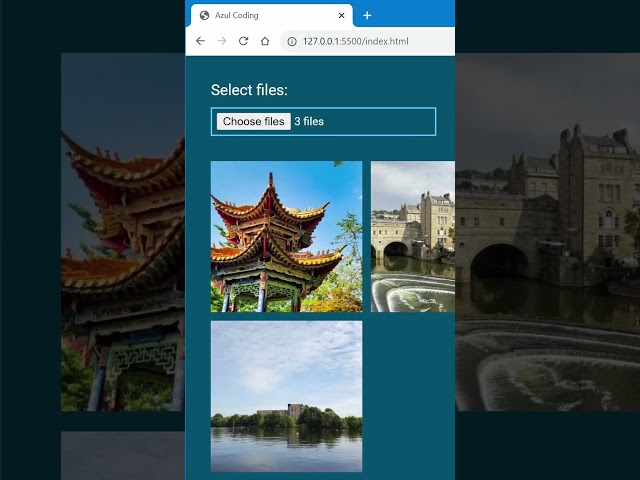Click the globe favicon on the Azul Coding tab
The height and width of the screenshot is (480, 640).
204,16
